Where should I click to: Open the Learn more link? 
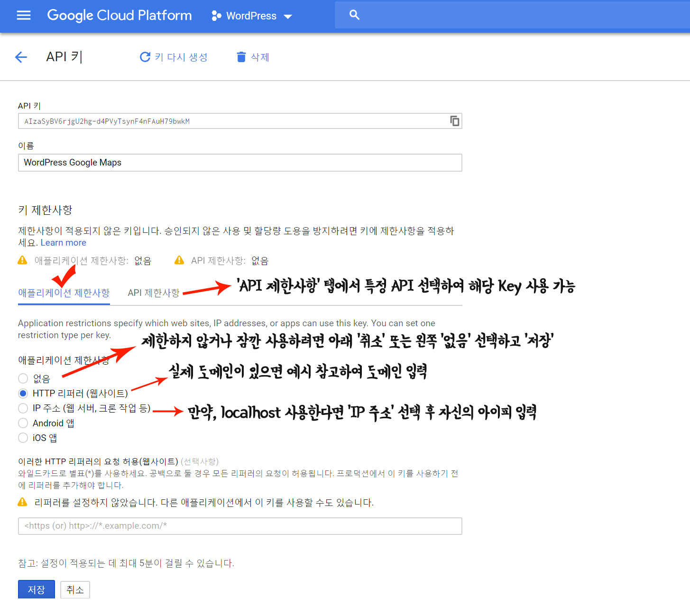point(64,242)
